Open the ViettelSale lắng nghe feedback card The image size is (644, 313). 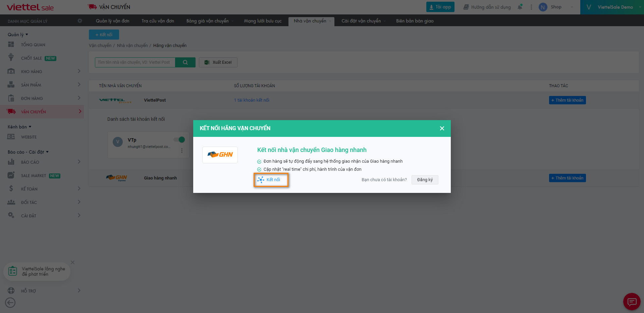point(37,271)
